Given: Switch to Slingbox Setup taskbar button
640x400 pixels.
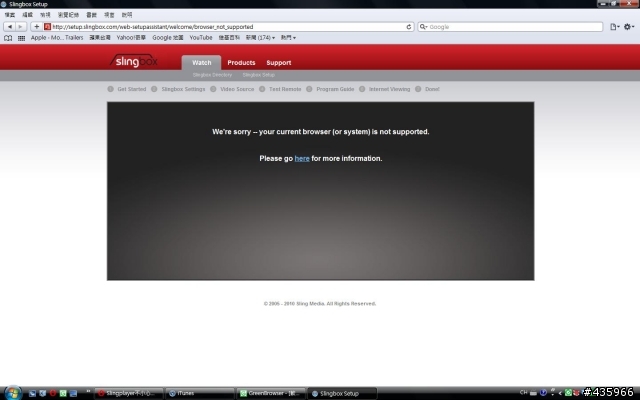Looking at the screenshot, I should click(x=342, y=393).
